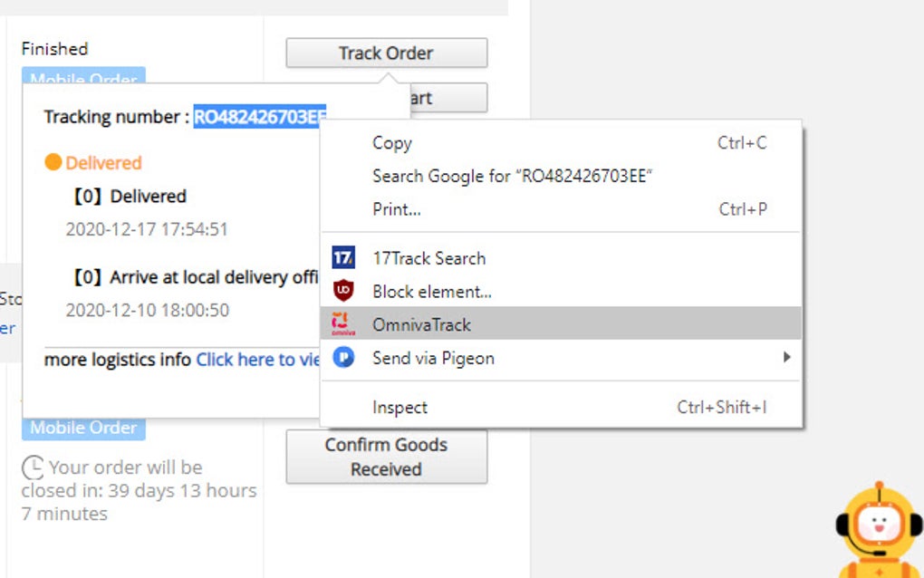Select Copy from the context menu

390,143
